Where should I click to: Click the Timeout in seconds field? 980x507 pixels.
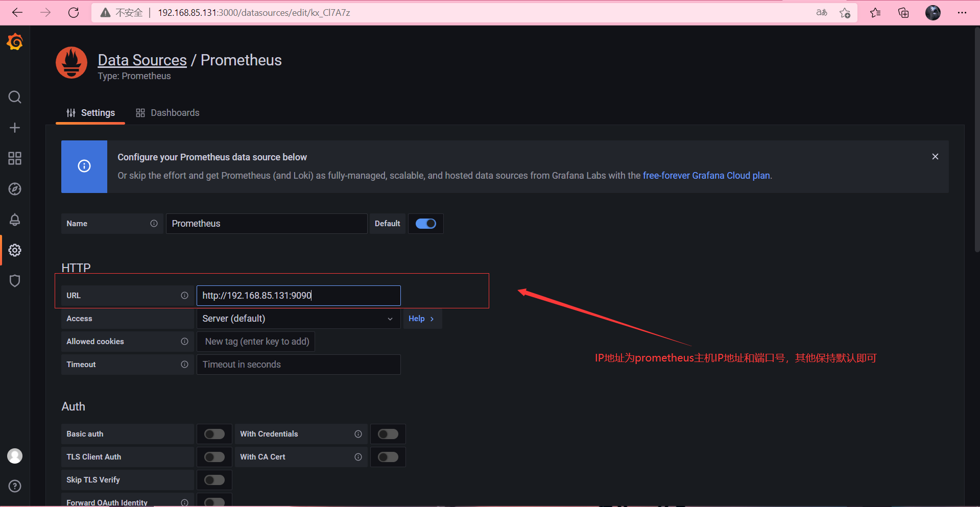click(x=299, y=365)
